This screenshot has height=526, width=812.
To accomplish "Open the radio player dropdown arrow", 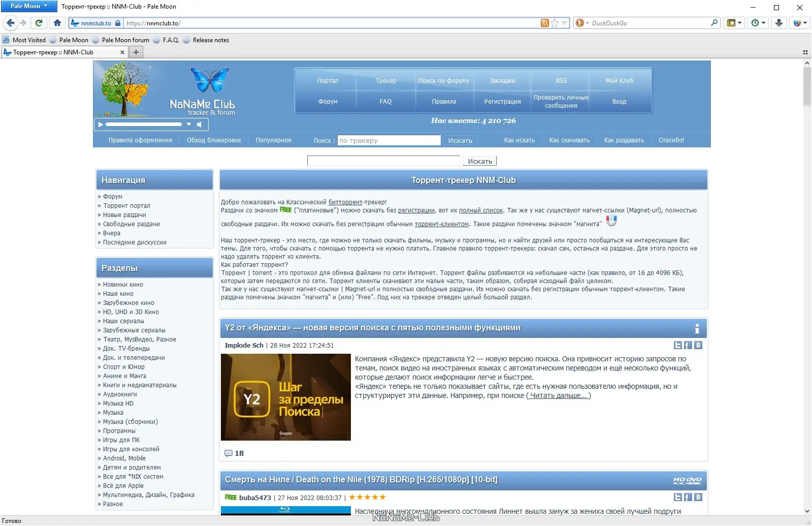I will [x=189, y=125].
